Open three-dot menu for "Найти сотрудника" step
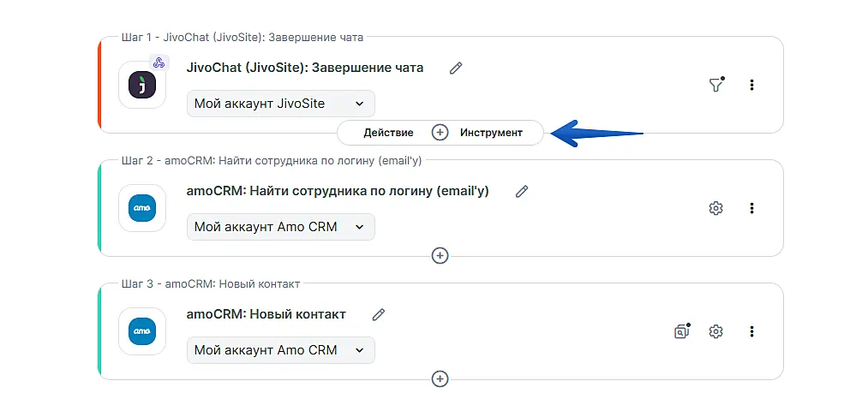This screenshot has height=393, width=868. [751, 208]
